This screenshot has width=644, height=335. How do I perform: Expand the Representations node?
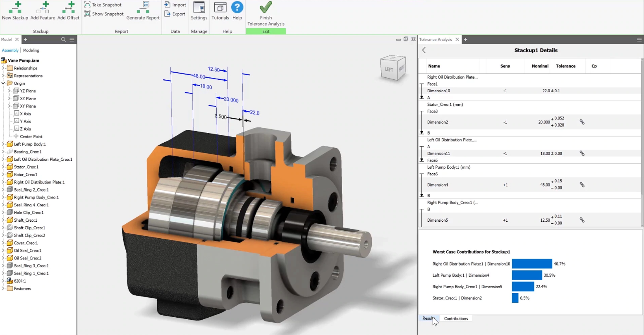click(x=3, y=76)
